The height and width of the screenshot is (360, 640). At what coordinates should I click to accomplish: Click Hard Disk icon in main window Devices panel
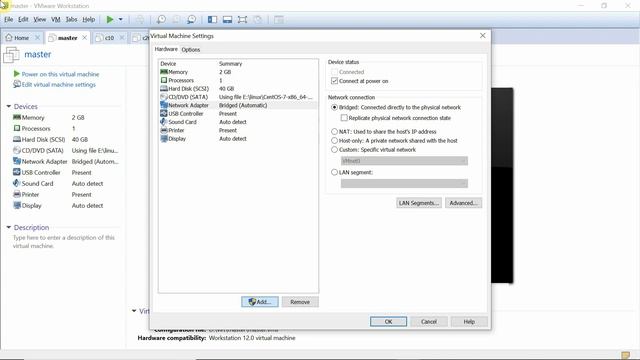pyautogui.click(x=17, y=139)
